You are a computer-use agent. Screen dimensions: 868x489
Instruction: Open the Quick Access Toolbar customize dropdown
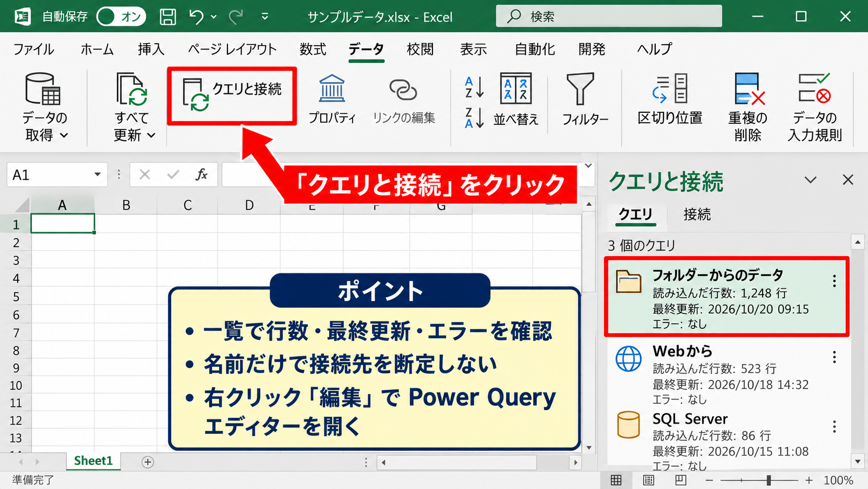265,17
